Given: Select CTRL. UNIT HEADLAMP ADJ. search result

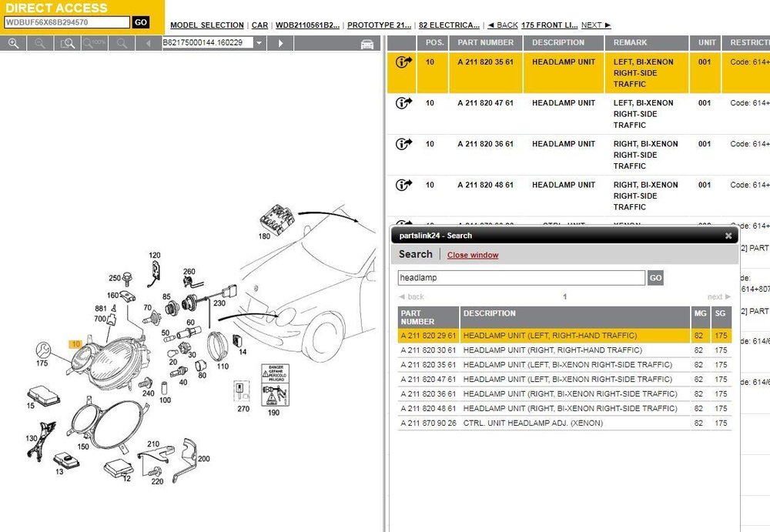Looking at the screenshot, I should pyautogui.click(x=564, y=423).
